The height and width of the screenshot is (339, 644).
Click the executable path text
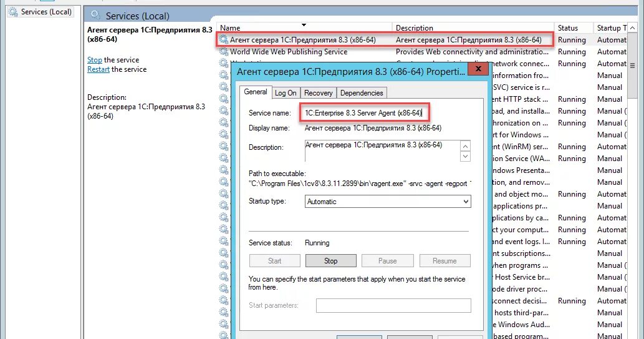pos(360,184)
